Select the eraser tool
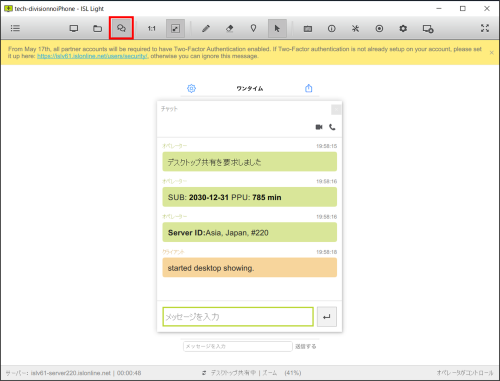Image resolution: width=500 pixels, height=381 pixels. (x=230, y=28)
